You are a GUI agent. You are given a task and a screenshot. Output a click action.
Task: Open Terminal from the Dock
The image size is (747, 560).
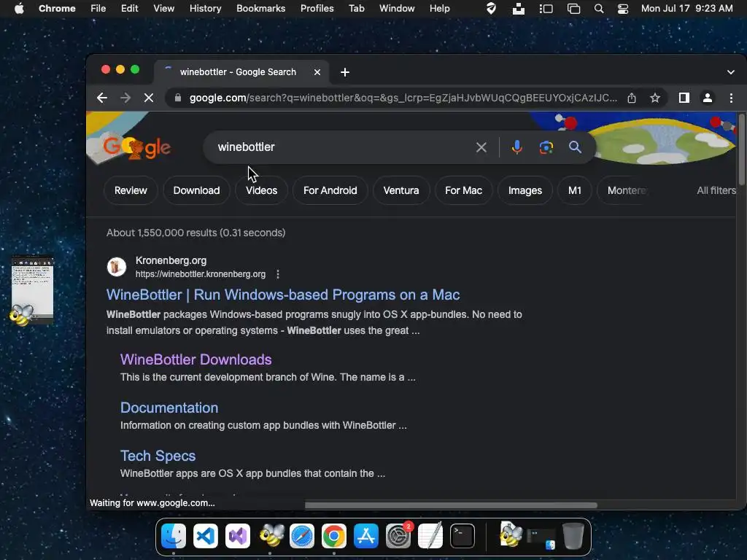(x=462, y=536)
